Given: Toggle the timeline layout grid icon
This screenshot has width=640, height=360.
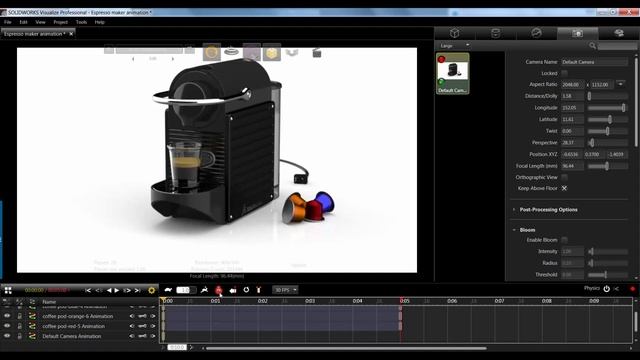Looking at the screenshot, I should tap(8, 290).
